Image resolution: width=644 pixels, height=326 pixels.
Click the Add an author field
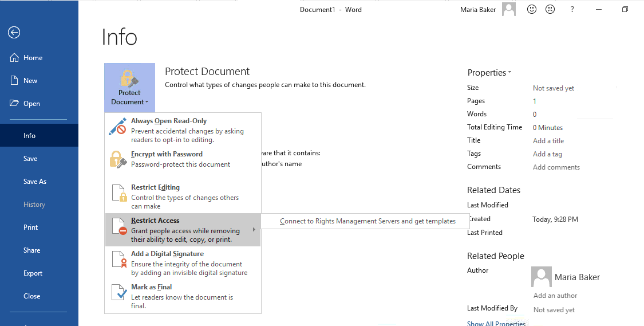click(555, 295)
